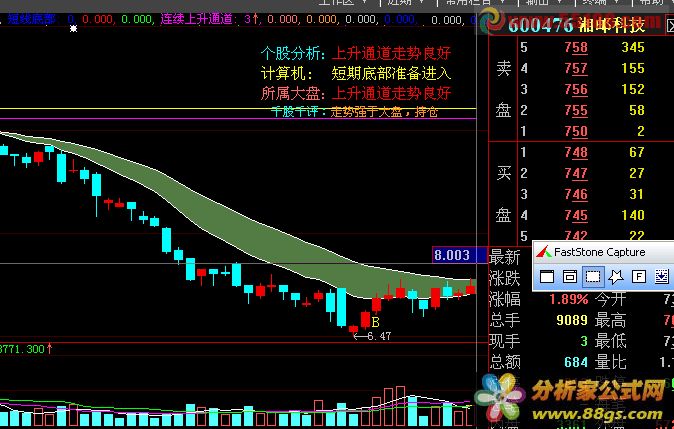Click the 最高 label
This screenshot has width=674, height=429.
tap(610, 320)
